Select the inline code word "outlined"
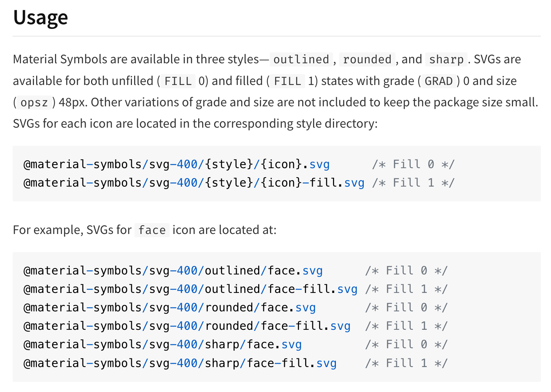Image resolution: width=551 pixels, height=392 pixels. pos(301,59)
